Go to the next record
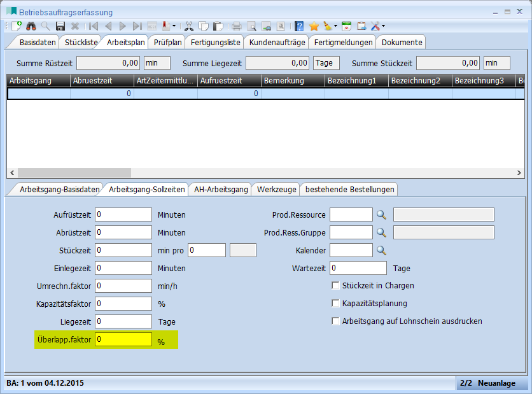The width and height of the screenshot is (532, 394). click(x=122, y=26)
